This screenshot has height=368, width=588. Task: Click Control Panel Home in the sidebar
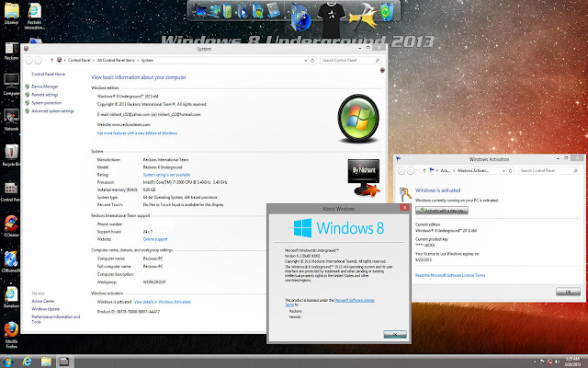49,75
